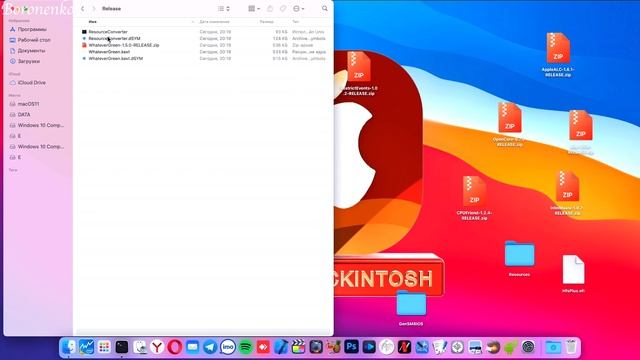
Task: Select the Resources folder on the desktop
Action: 519,259
